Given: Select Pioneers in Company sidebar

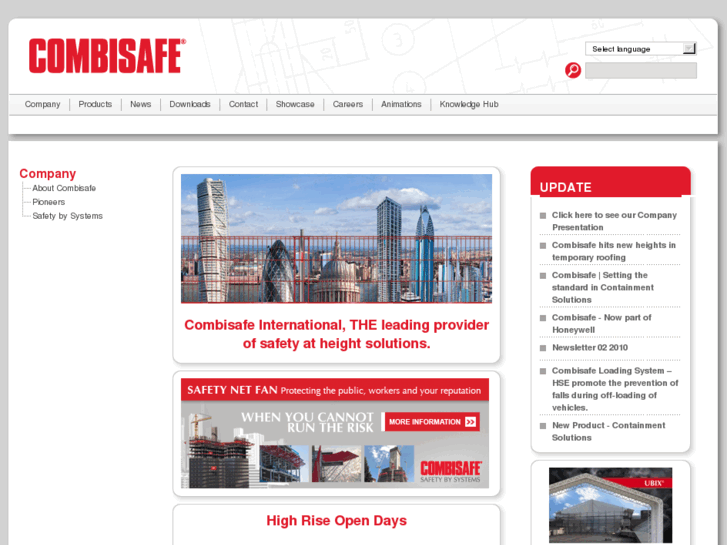Looking at the screenshot, I should coord(49,202).
